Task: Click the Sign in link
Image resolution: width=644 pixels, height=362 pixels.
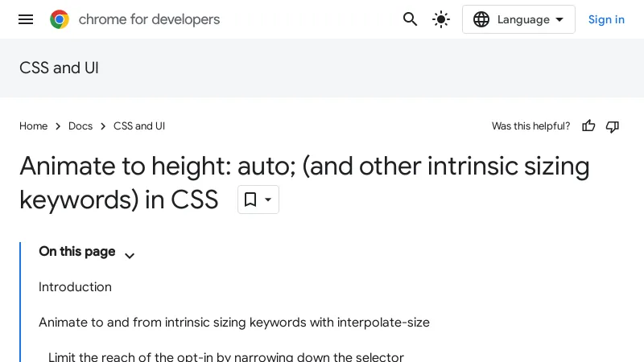Action: (606, 19)
